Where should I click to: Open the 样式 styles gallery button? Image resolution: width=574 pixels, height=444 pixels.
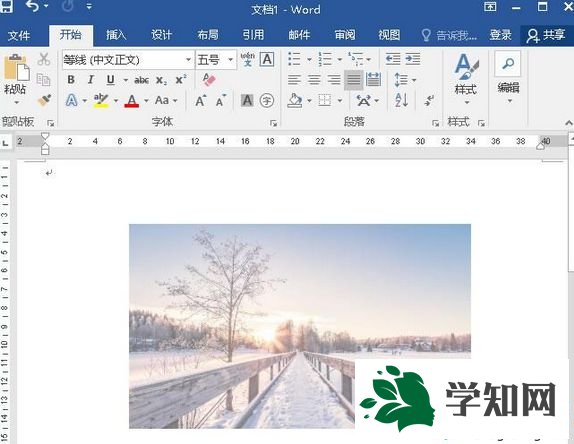[466, 78]
